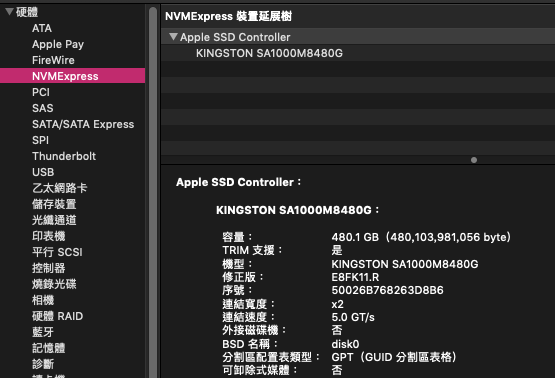Select ATA in the sidebar
The width and height of the screenshot is (555, 378).
[x=42, y=28]
